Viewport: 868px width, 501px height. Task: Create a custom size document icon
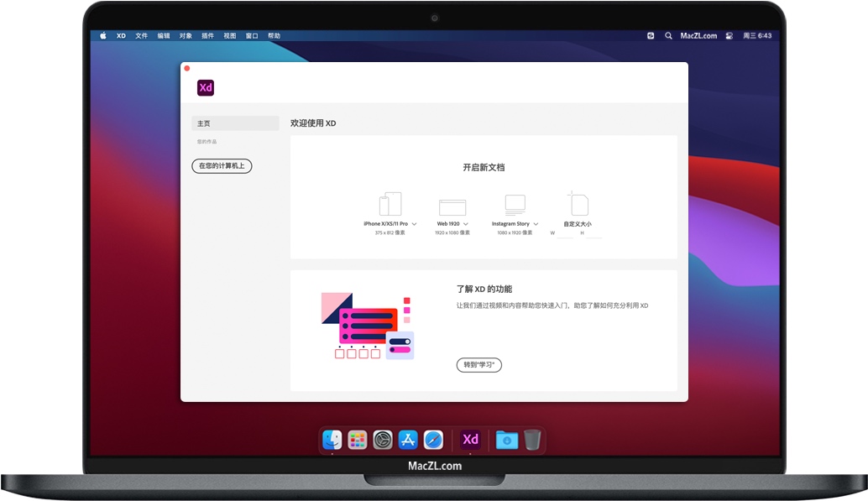[x=578, y=204]
